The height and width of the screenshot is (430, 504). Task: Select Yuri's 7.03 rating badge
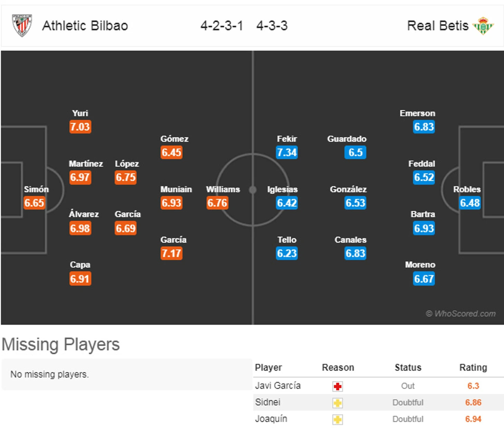[80, 127]
